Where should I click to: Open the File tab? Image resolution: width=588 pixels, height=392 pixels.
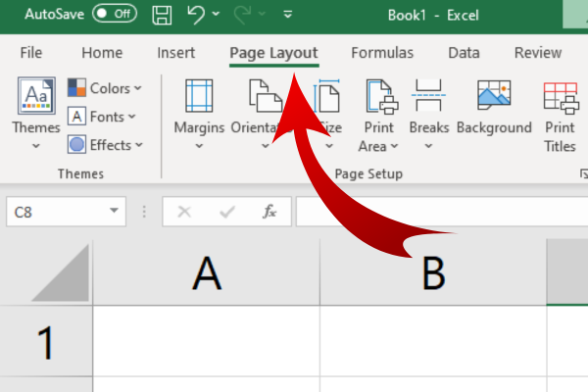coord(31,53)
